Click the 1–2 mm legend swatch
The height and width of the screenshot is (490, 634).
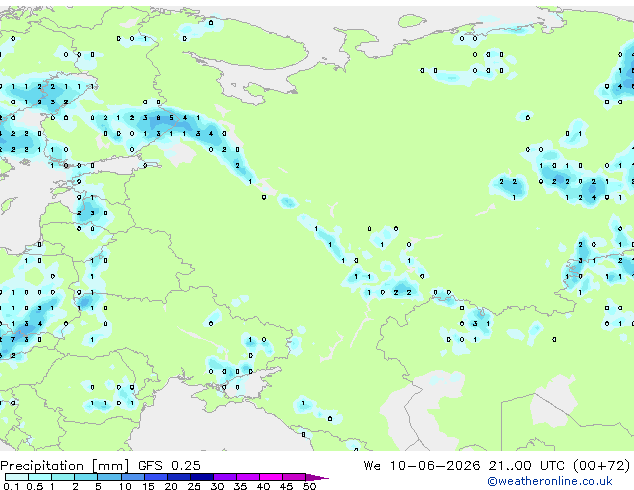(63, 477)
